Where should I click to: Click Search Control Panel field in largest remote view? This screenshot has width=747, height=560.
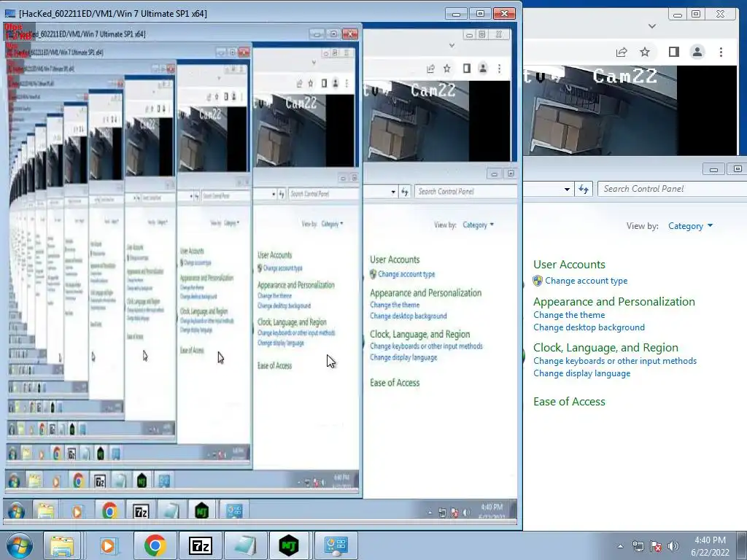(x=465, y=192)
